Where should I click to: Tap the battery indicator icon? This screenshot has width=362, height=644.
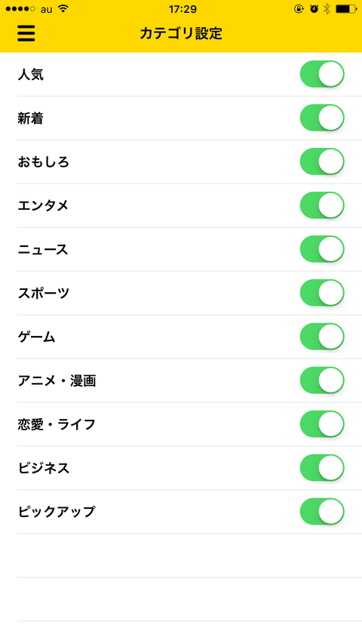[346, 8]
